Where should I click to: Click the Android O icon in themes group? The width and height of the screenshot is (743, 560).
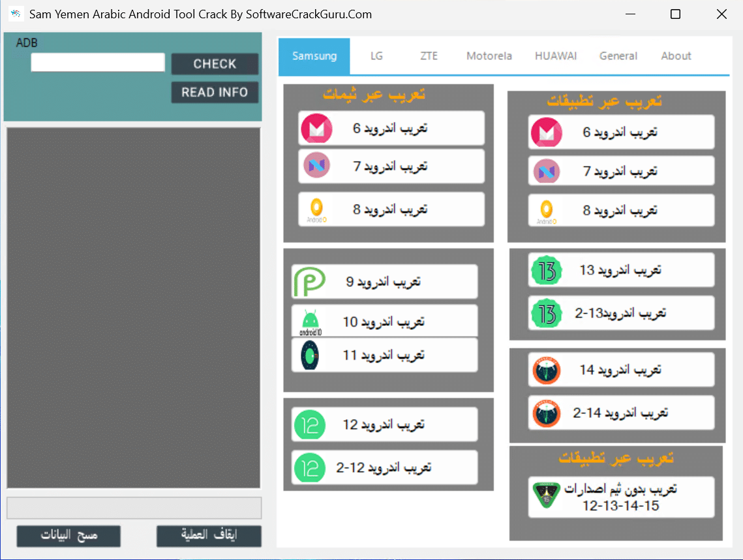(x=316, y=210)
